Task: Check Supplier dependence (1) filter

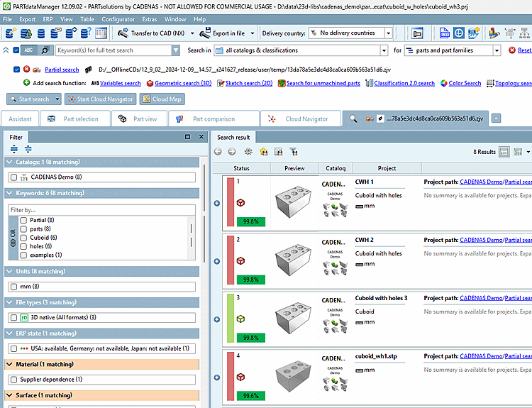Action: (x=13, y=380)
